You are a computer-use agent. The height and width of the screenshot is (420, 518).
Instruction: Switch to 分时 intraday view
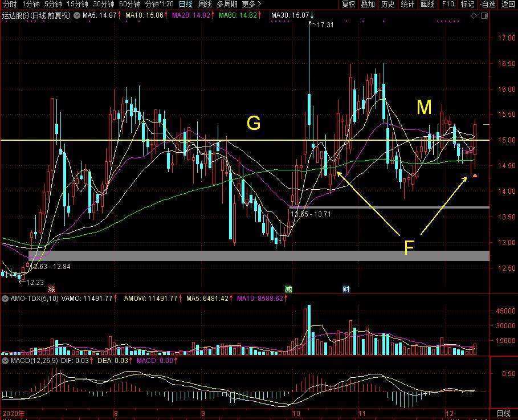pos(10,5)
